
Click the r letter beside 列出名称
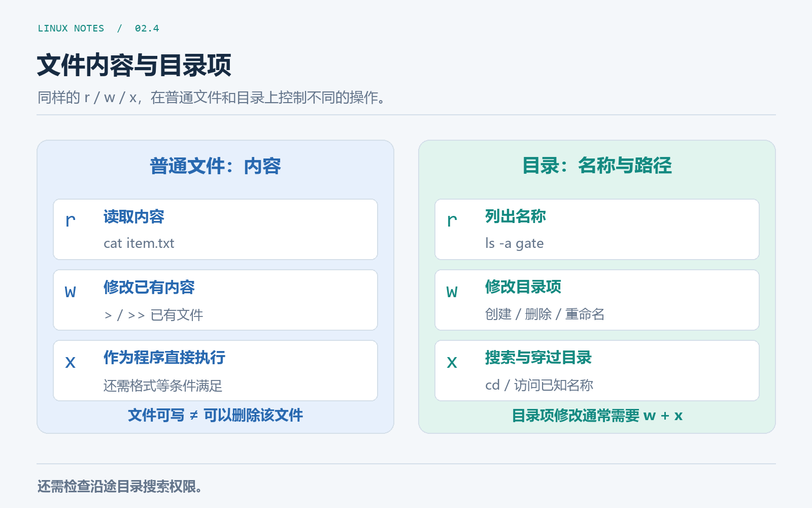pos(452,220)
